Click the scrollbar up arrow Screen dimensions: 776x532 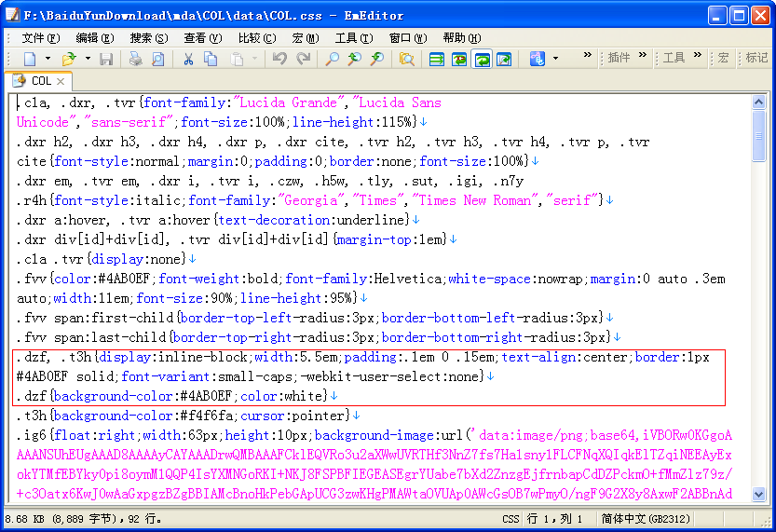(x=758, y=102)
